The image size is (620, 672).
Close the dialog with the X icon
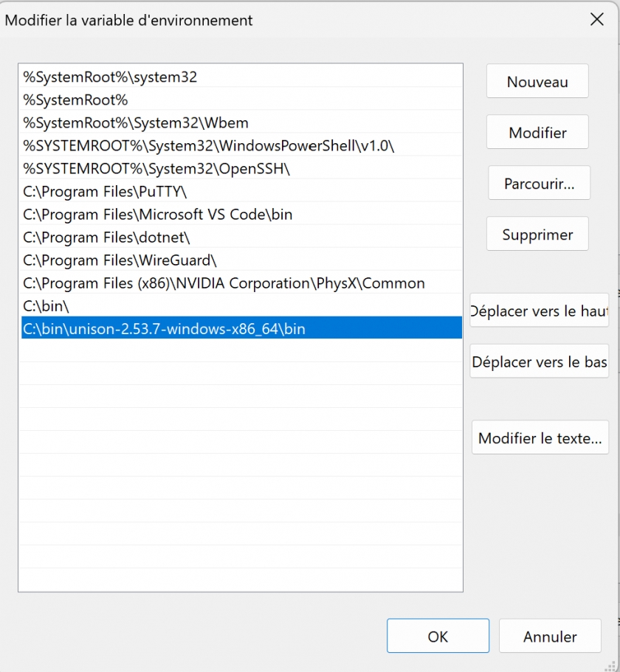(596, 19)
